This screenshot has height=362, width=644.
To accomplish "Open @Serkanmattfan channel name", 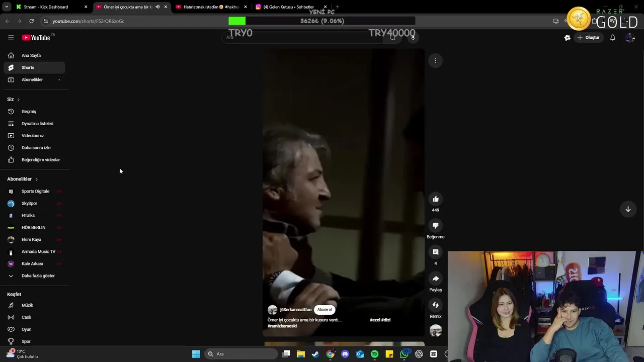I will (x=295, y=310).
